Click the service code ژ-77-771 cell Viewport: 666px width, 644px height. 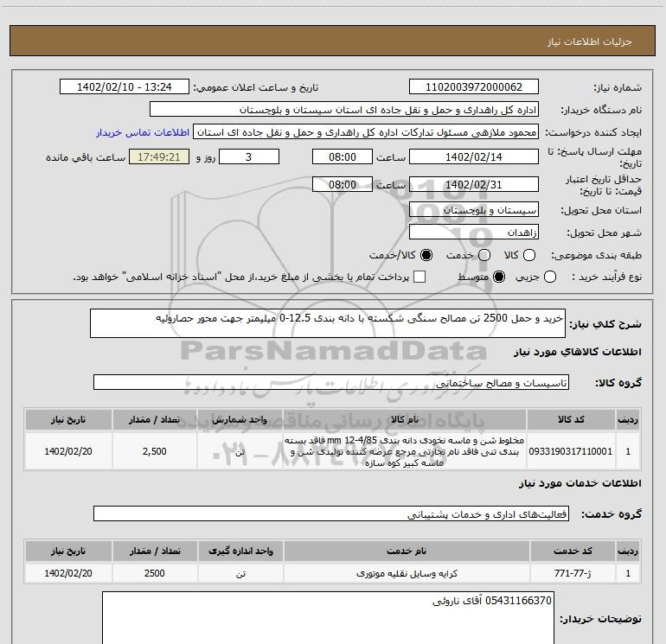click(x=573, y=573)
